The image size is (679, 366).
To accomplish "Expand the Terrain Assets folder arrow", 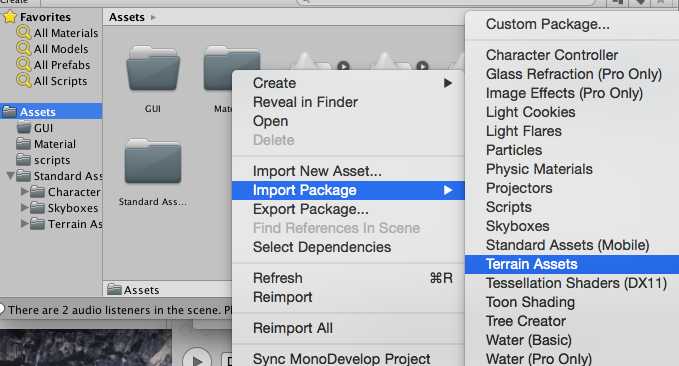I will click(25, 223).
